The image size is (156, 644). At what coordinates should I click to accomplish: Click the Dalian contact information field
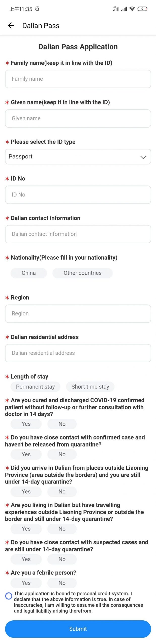click(x=78, y=234)
